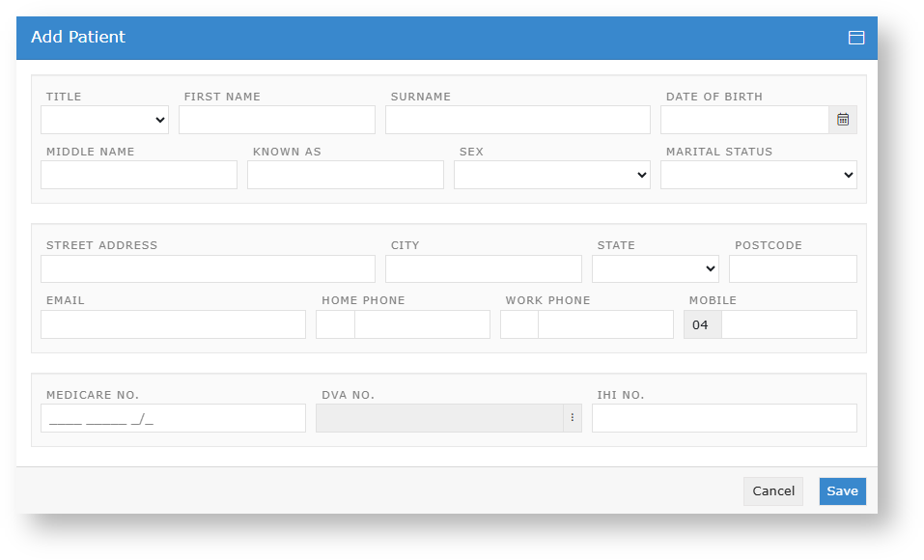Expand the Marital Status dropdown
The height and width of the screenshot is (560, 924).
point(758,175)
